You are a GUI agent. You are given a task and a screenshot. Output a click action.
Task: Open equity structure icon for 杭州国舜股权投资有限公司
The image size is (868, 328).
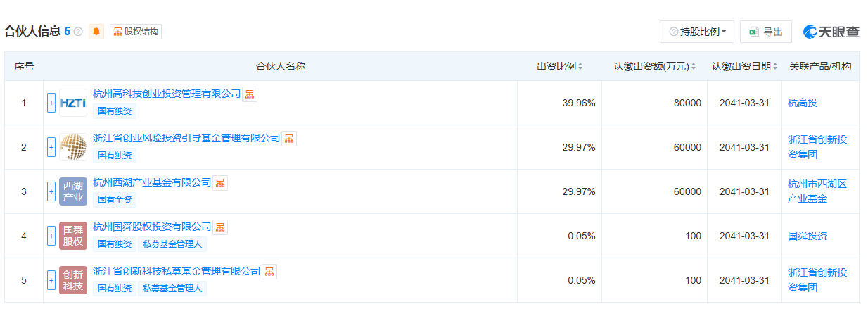220,227
